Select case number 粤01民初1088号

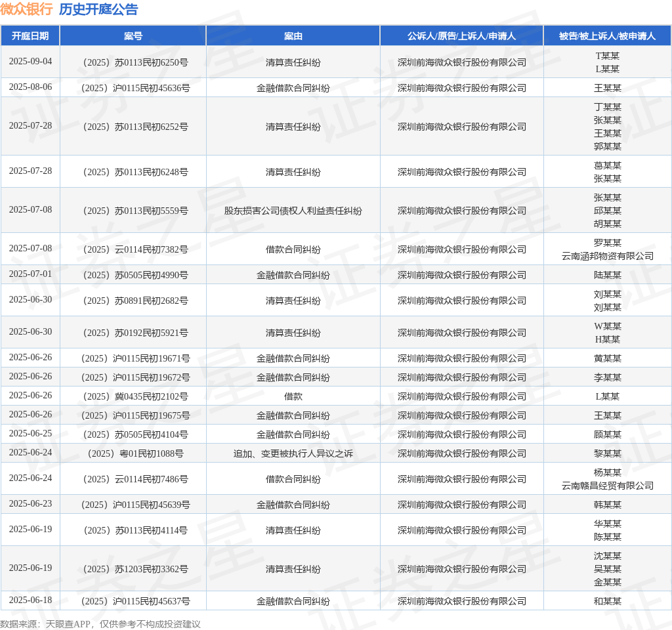135,454
